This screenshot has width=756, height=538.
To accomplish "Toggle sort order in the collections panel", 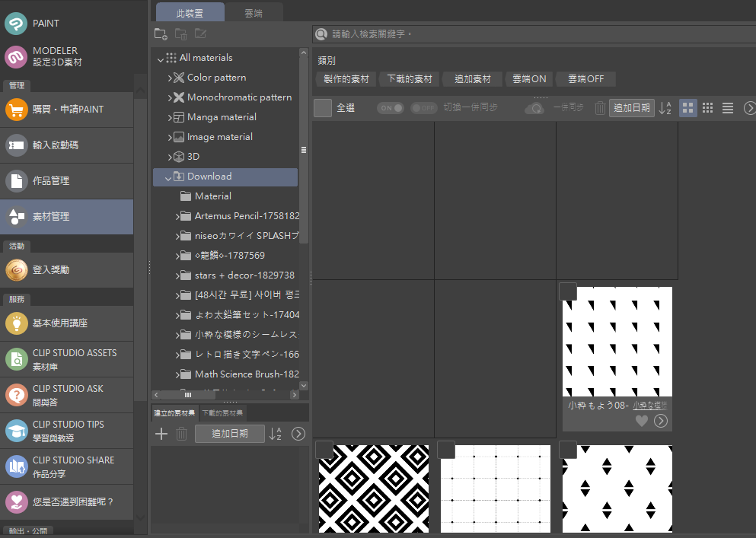I will coord(276,434).
